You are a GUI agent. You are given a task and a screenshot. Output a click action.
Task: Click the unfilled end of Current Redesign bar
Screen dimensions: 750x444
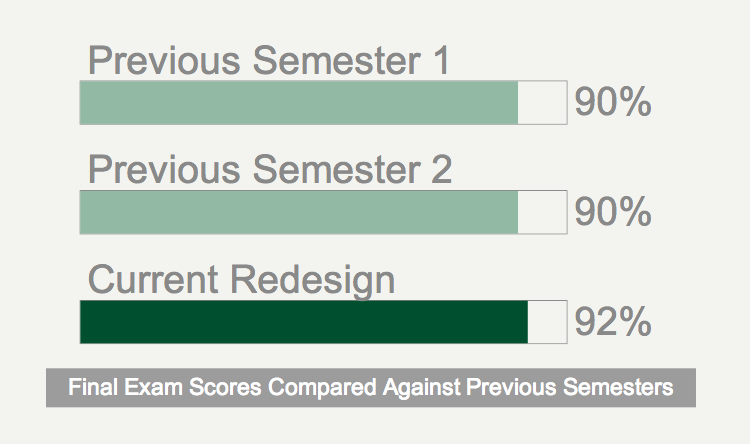pyautogui.click(x=547, y=322)
